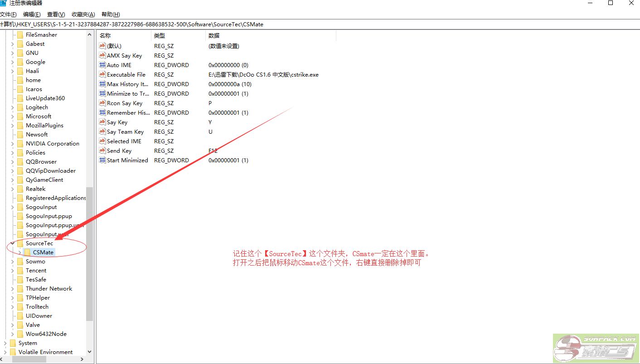Select the Thunder Network tree item
This screenshot has width=640, height=364.
[x=49, y=289]
